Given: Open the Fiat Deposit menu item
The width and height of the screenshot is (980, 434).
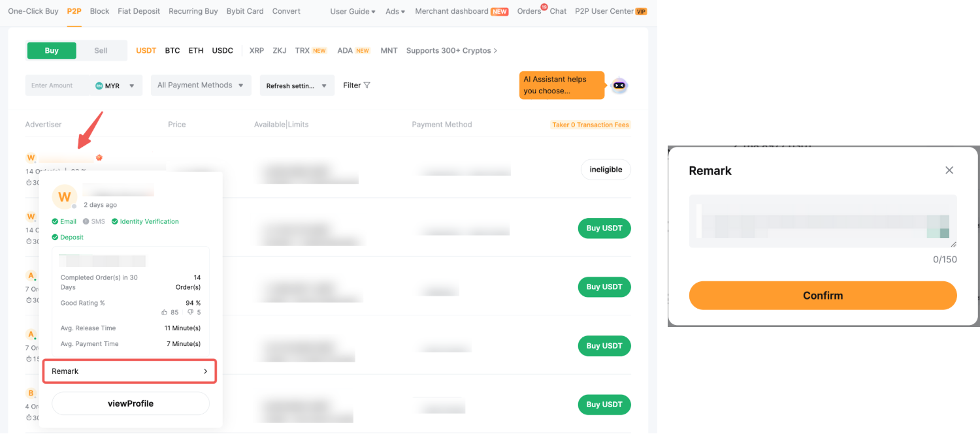Looking at the screenshot, I should pyautogui.click(x=139, y=11).
